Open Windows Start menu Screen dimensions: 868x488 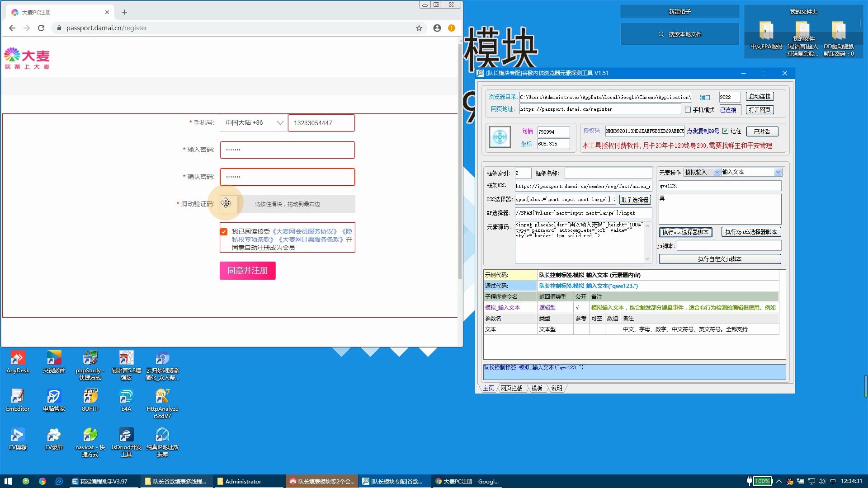[8, 481]
